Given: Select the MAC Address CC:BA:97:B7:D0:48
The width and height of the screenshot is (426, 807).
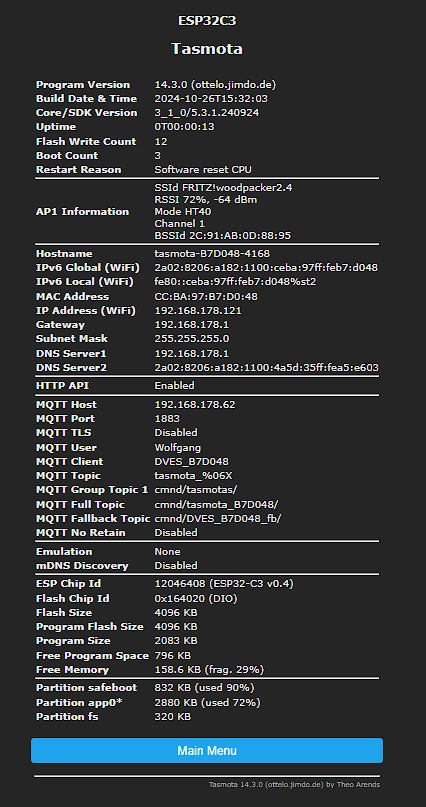Looking at the screenshot, I should 206,297.
